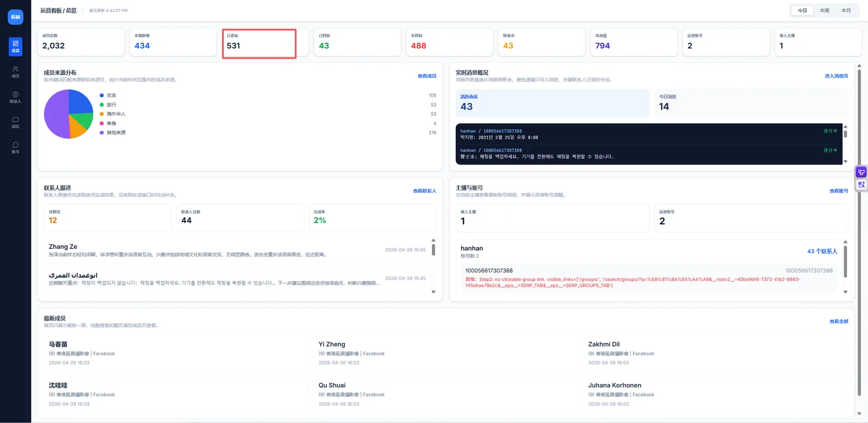Click the 待跟进 12 tile
This screenshot has height=423, width=868.
click(107, 217)
